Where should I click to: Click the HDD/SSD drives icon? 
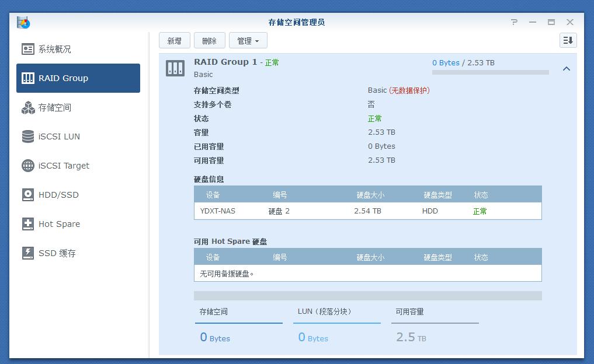point(27,194)
